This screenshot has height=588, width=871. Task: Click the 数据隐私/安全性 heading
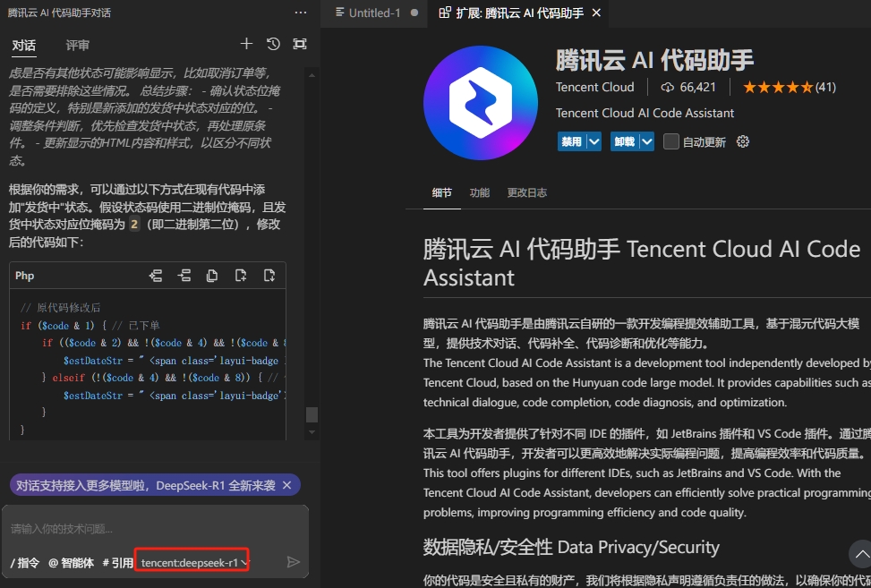(572, 548)
